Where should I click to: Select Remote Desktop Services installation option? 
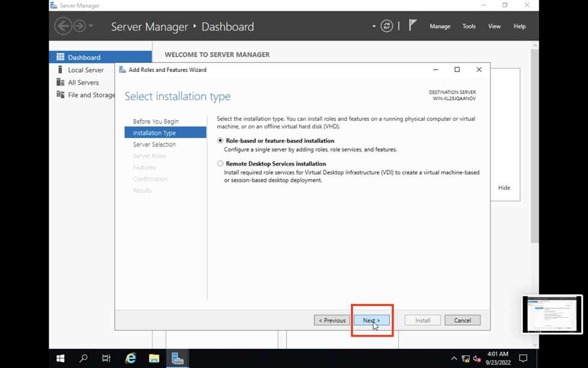pos(220,163)
